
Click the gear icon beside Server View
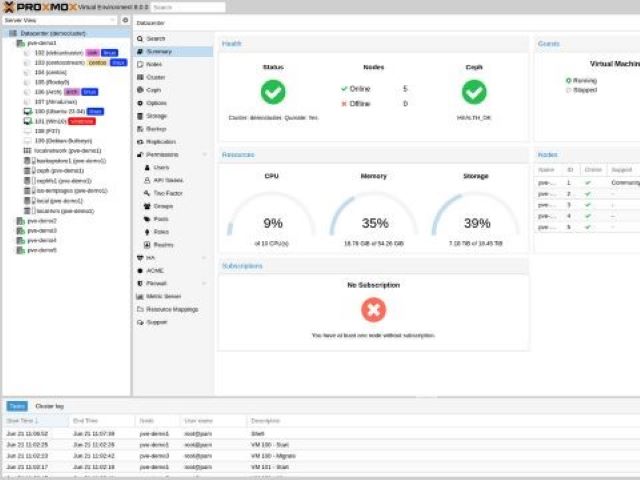(125, 20)
